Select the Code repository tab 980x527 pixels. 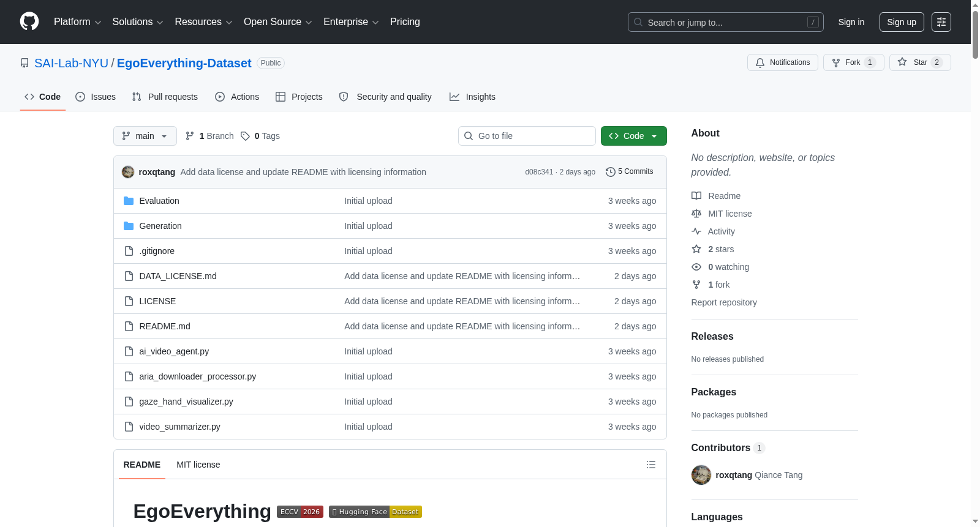coord(43,97)
